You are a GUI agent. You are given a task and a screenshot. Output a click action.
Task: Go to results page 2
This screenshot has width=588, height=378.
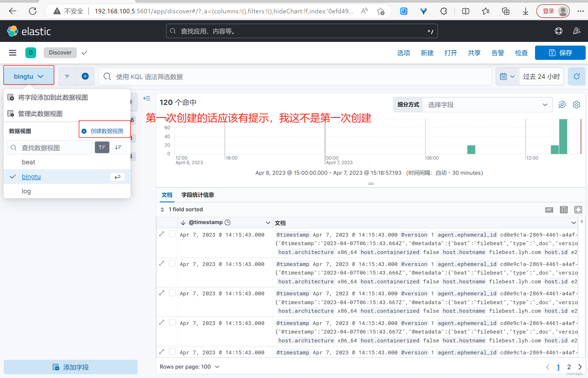pyautogui.click(x=569, y=367)
